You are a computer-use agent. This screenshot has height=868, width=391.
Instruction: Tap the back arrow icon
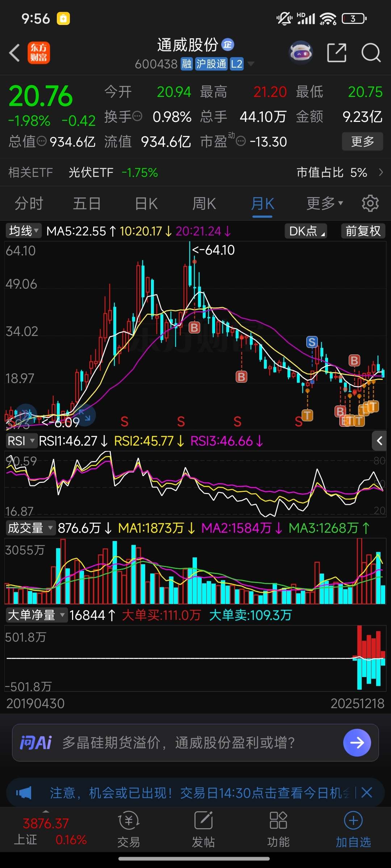click(14, 53)
